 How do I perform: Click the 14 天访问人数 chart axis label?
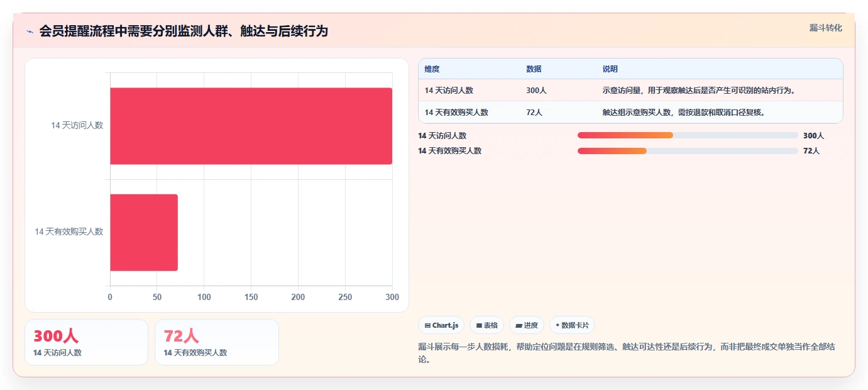click(77, 126)
